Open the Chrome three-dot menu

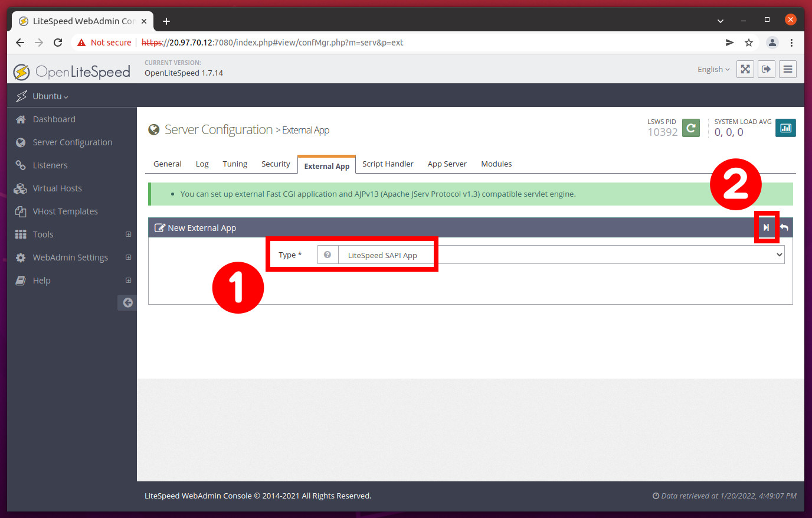point(791,43)
